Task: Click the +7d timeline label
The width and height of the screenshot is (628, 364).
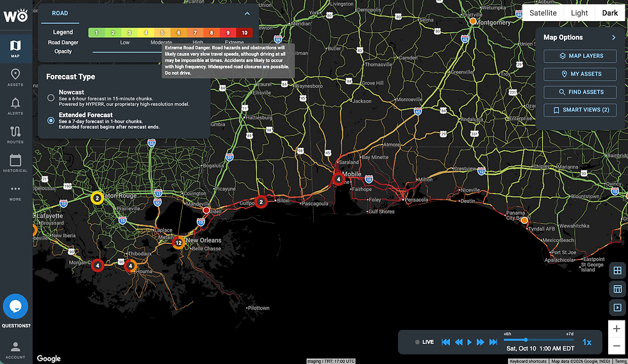Action: click(x=570, y=334)
